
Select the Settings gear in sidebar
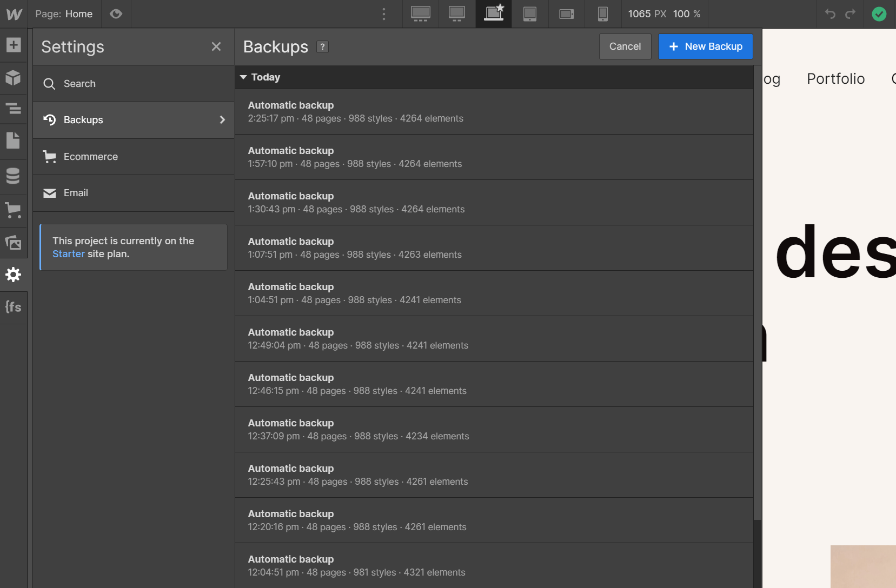pos(14,275)
